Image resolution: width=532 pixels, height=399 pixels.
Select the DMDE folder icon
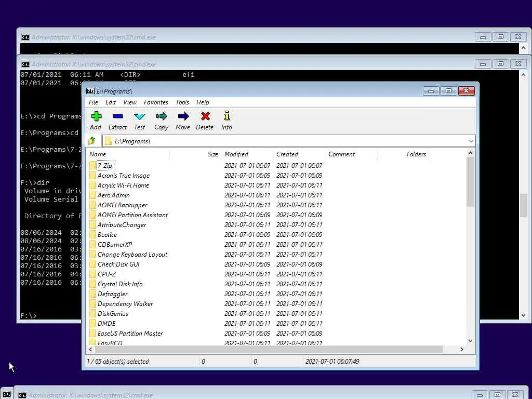click(x=93, y=323)
